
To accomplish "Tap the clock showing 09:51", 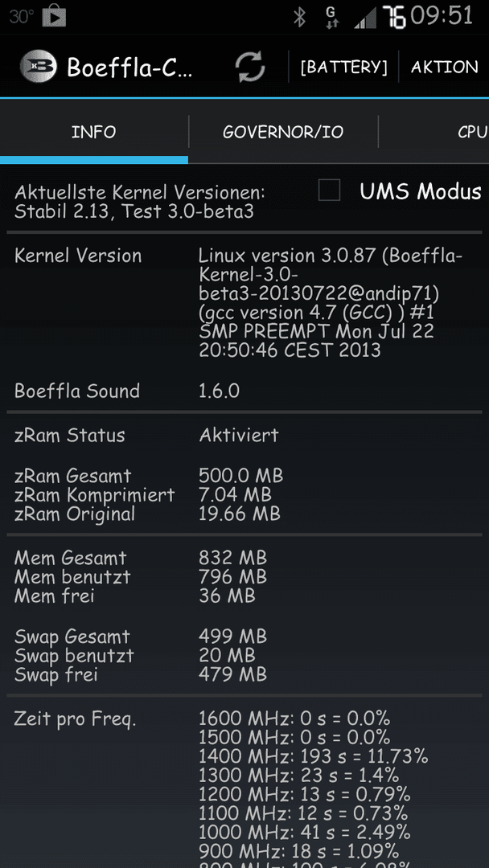I will [x=442, y=16].
